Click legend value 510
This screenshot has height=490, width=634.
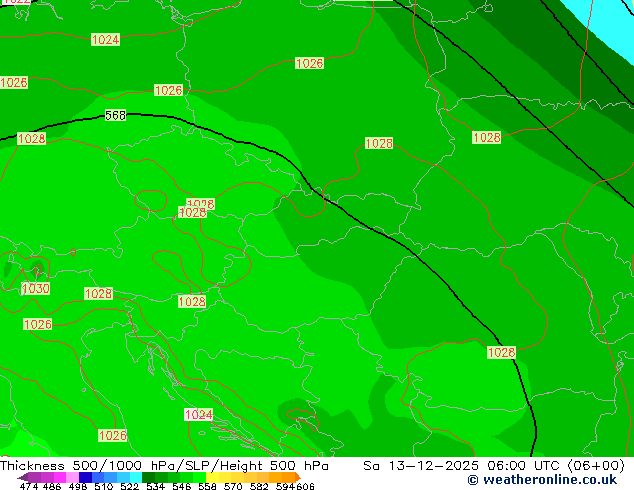pos(104,486)
